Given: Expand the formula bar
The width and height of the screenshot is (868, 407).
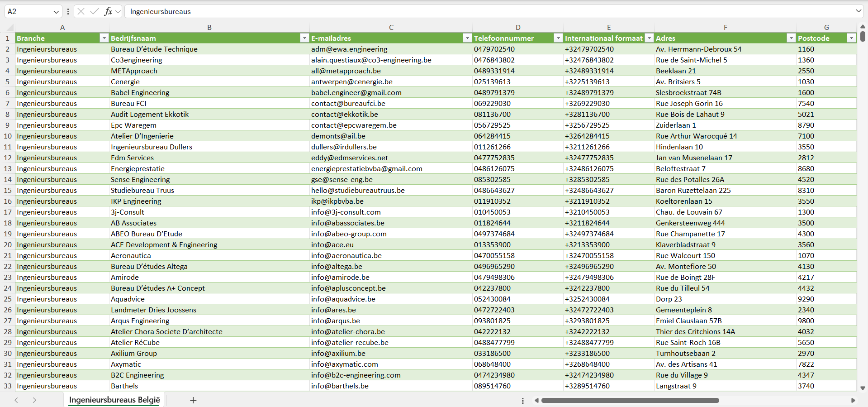Looking at the screenshot, I should (858, 11).
